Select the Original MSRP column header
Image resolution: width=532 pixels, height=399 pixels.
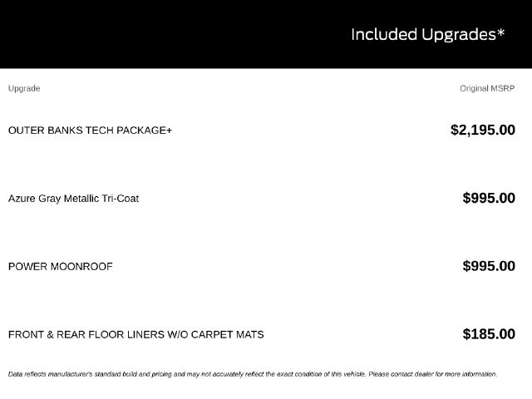[x=487, y=89]
